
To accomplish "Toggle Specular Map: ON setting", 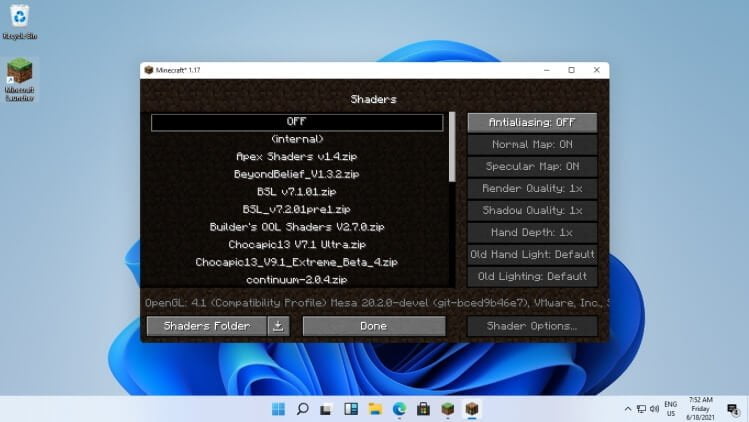I will click(532, 166).
